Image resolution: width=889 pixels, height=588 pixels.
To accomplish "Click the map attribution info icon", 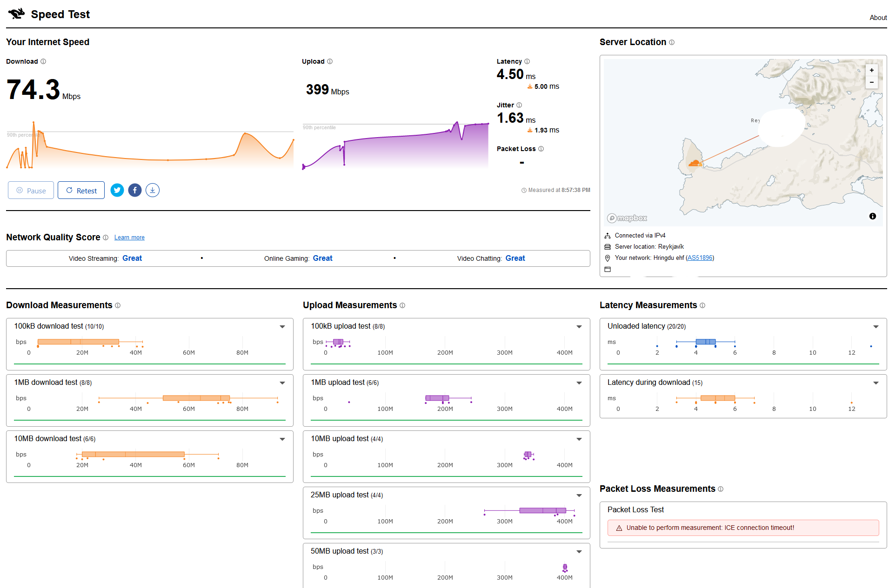I will pyautogui.click(x=872, y=216).
